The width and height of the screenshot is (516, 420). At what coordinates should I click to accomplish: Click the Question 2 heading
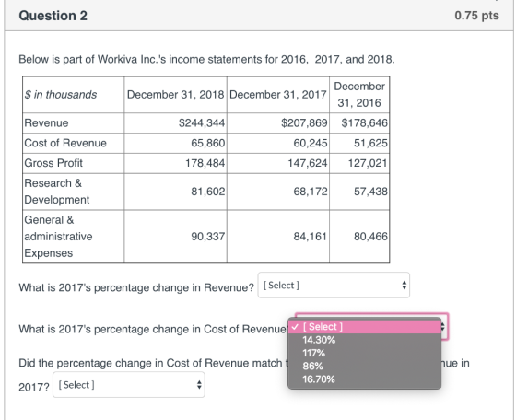click(53, 16)
